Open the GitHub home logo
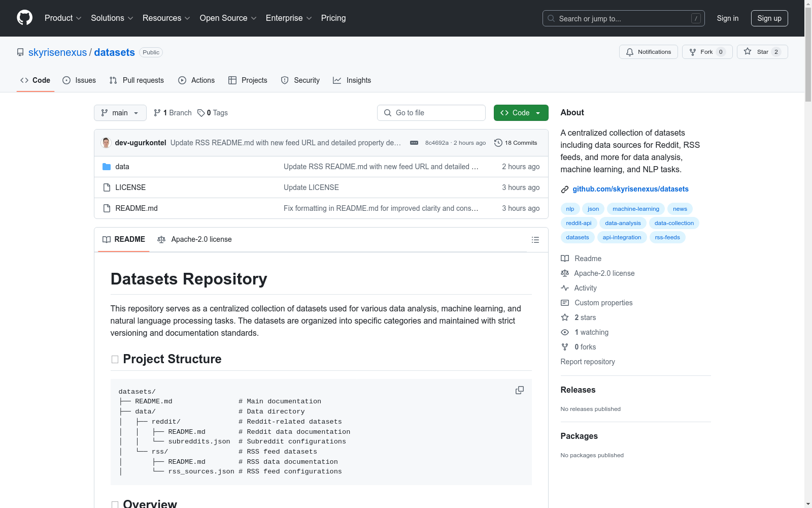This screenshot has height=508, width=812. coord(24,18)
